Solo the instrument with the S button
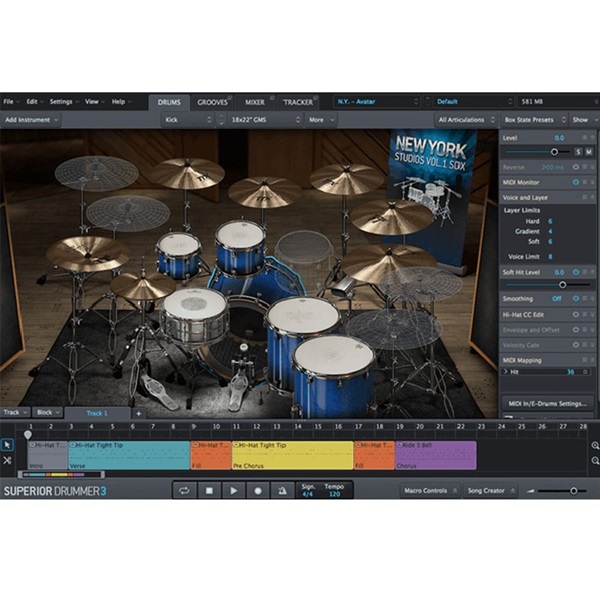600x600 pixels. pyautogui.click(x=578, y=152)
